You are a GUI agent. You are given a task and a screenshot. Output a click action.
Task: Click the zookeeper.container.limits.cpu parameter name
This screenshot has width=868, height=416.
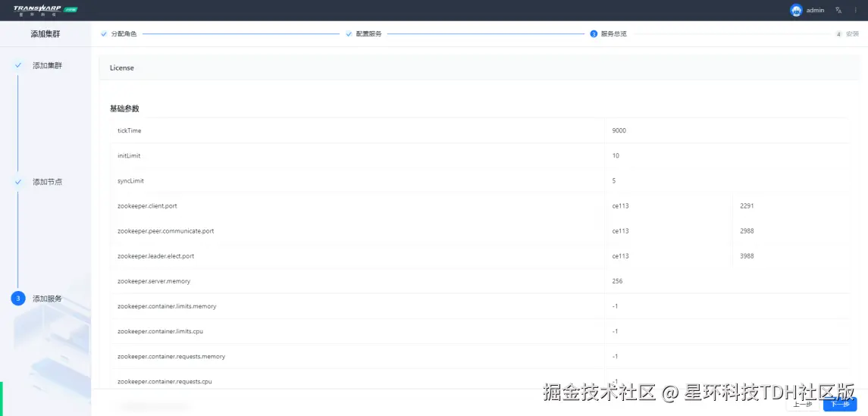point(160,331)
